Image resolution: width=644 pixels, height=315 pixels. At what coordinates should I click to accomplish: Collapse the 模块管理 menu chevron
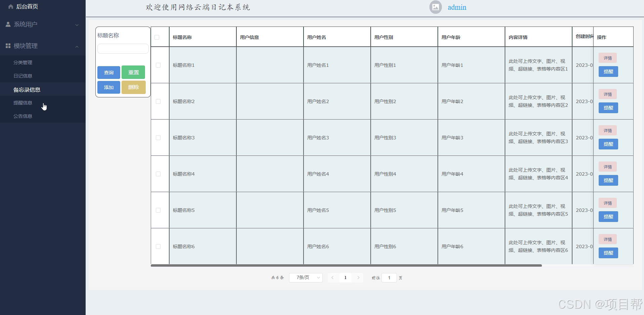click(x=77, y=46)
